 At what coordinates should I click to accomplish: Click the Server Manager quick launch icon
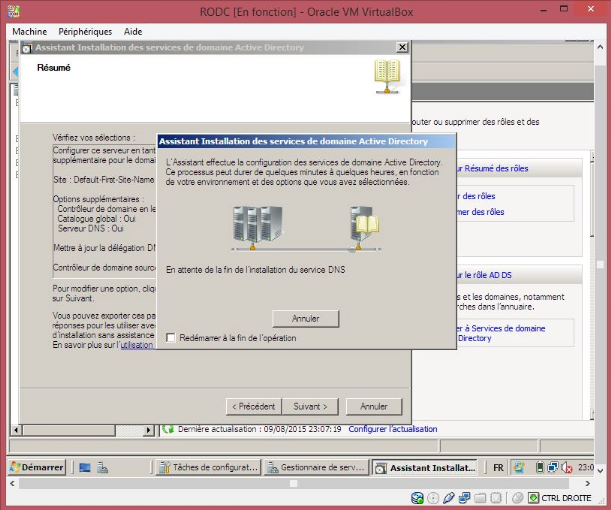click(86, 467)
